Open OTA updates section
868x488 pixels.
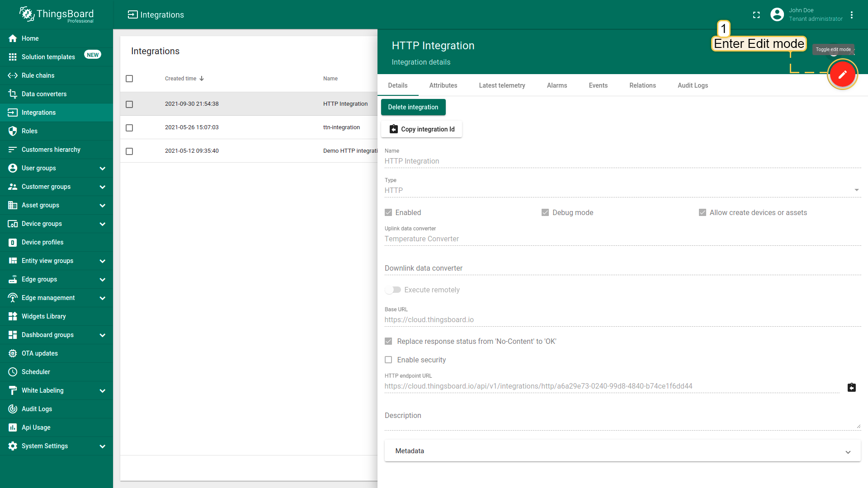pyautogui.click(x=40, y=353)
